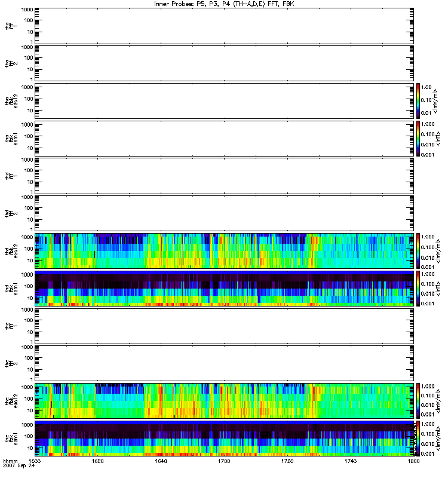Select the empty the fff 1 panel
This screenshot has height=478, width=448.
click(225, 326)
